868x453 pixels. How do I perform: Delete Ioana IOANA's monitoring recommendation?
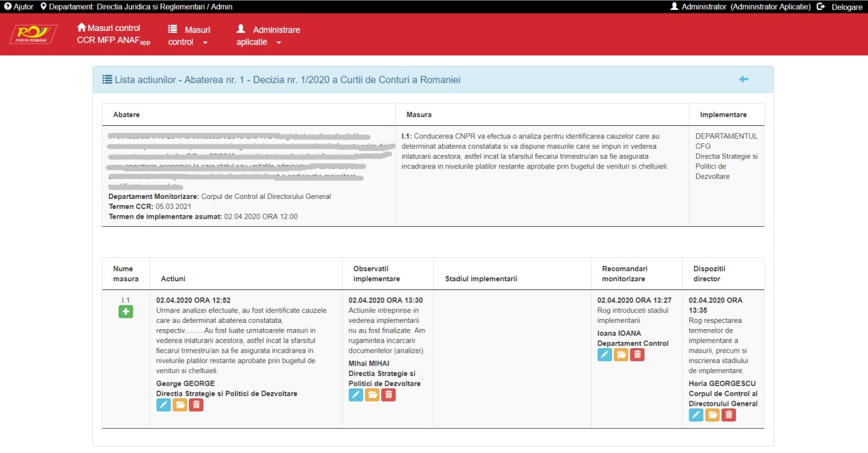(637, 354)
